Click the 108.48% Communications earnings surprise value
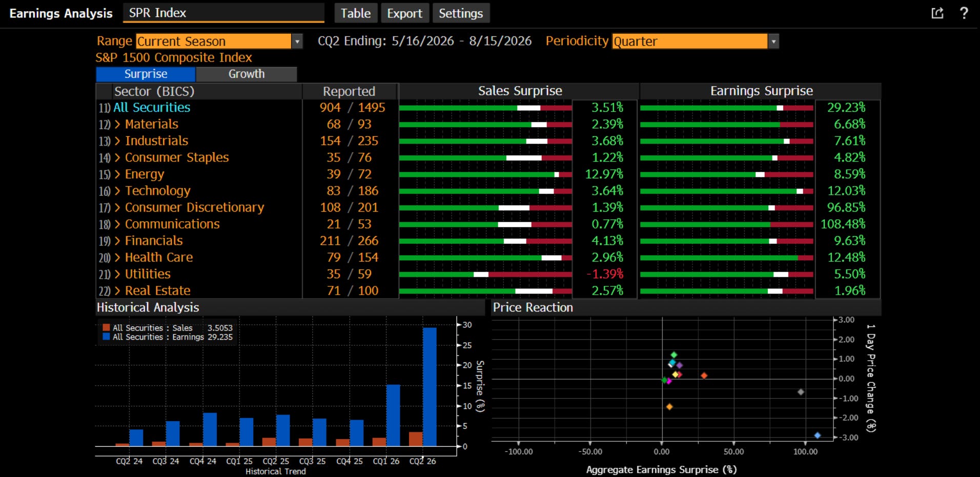Viewport: 980px width, 477px height. (x=843, y=224)
